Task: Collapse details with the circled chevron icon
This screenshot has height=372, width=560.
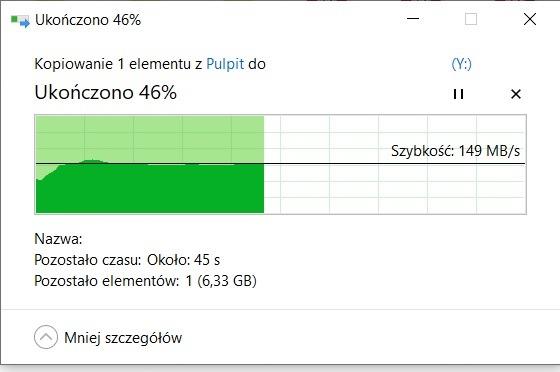Action: [x=46, y=337]
